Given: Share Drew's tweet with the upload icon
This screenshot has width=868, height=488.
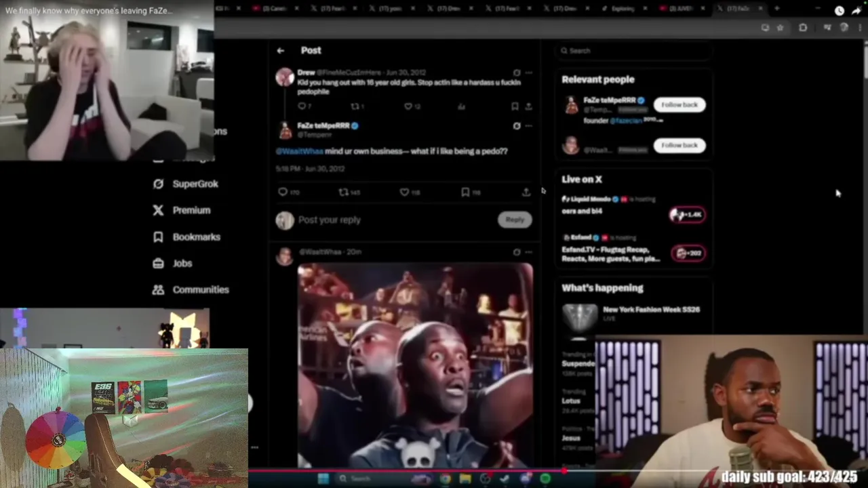Looking at the screenshot, I should point(528,106).
